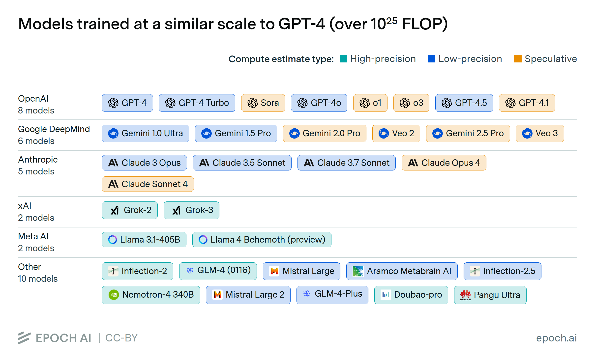This screenshot has width=595, height=364.
Task: Click the teal High-precision legend swatch
Action: (x=343, y=59)
